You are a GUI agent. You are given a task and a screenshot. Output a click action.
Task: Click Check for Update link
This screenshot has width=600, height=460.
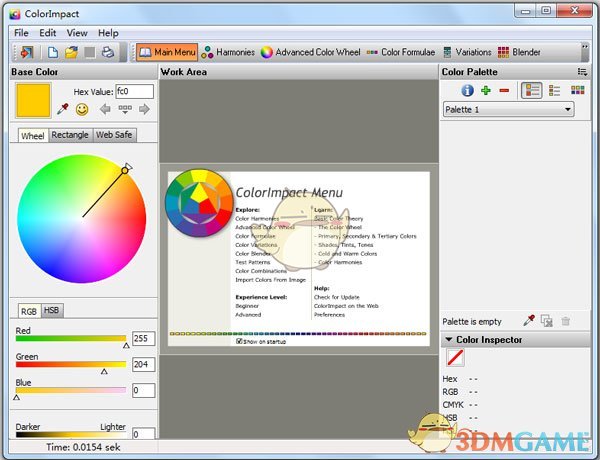coord(337,297)
